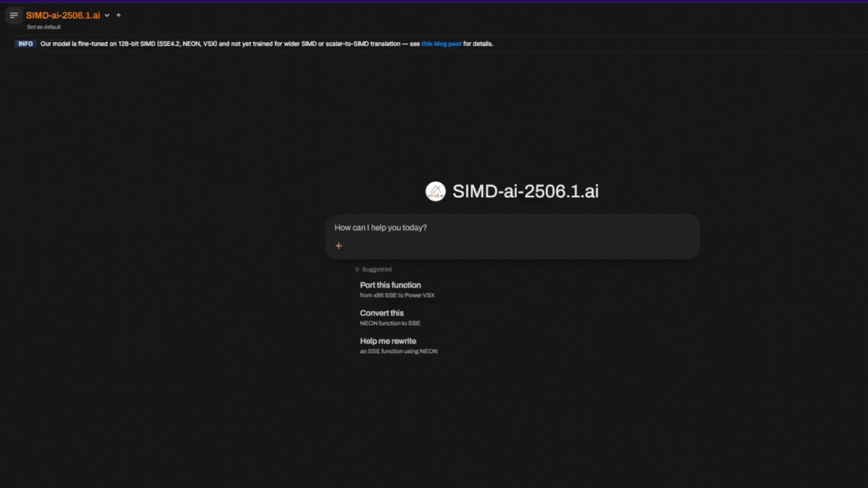Image resolution: width=868 pixels, height=488 pixels.
Task: Click the banner text about 128-bit SIMD fine-tuning
Action: pos(226,44)
